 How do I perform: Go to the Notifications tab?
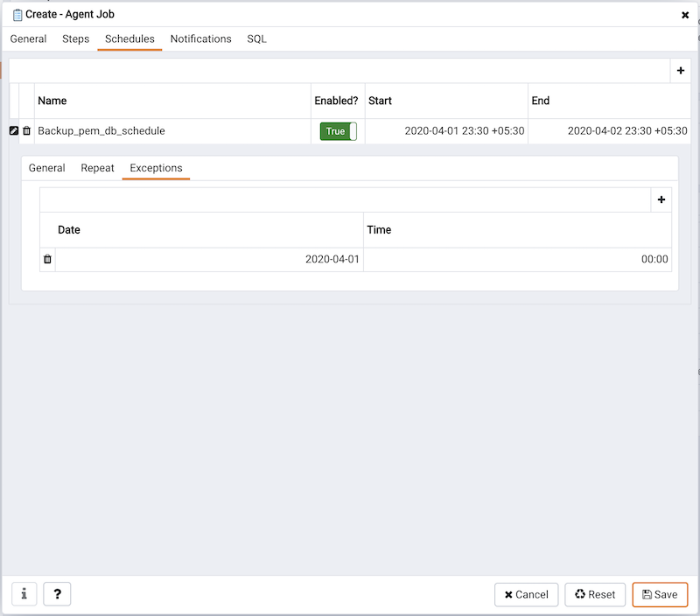tap(201, 38)
